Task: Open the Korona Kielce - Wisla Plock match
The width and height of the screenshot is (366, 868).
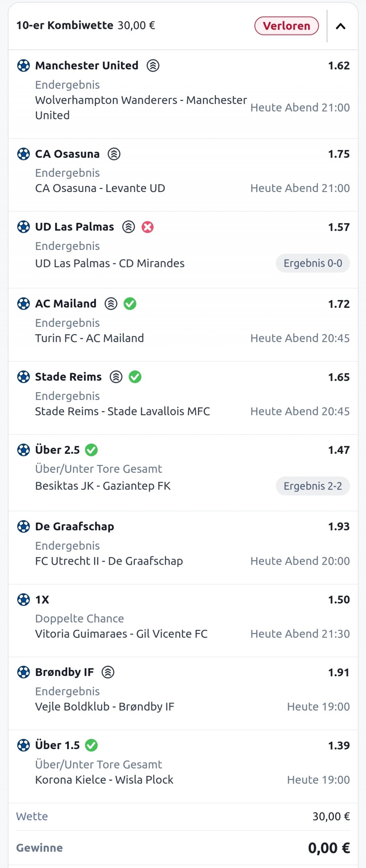Action: tap(104, 780)
